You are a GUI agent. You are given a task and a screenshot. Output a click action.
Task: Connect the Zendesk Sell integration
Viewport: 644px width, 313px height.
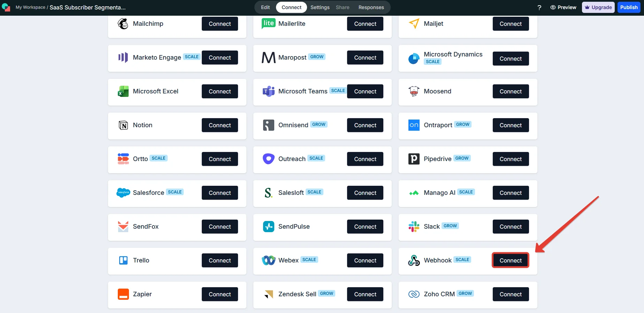coord(365,294)
